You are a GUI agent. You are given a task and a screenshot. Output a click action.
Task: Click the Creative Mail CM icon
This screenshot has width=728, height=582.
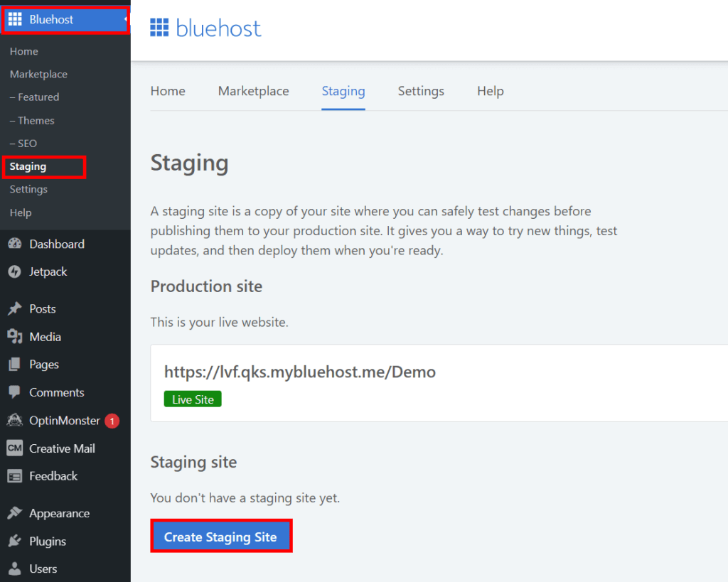(x=15, y=448)
